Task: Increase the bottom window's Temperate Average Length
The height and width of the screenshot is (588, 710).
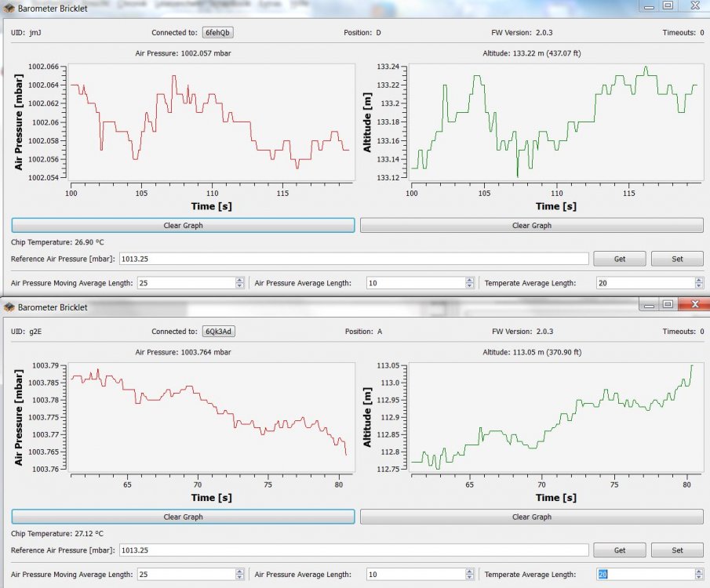Action: point(697,572)
